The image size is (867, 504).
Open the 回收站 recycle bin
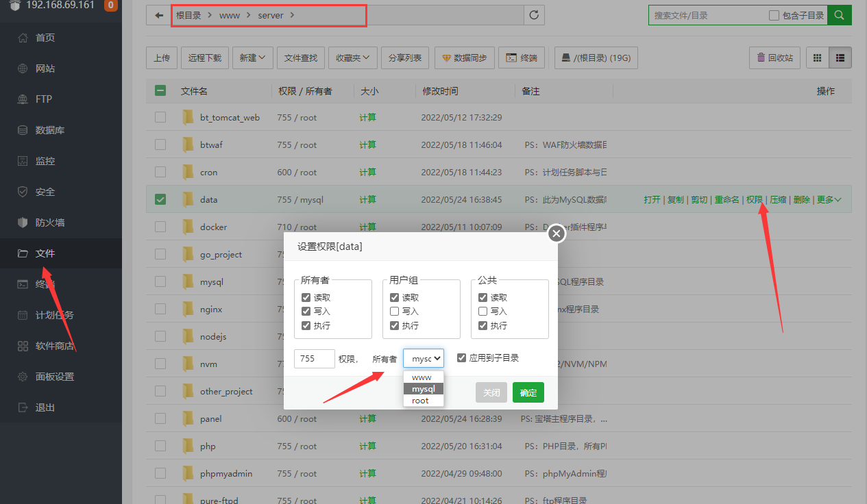[774, 58]
